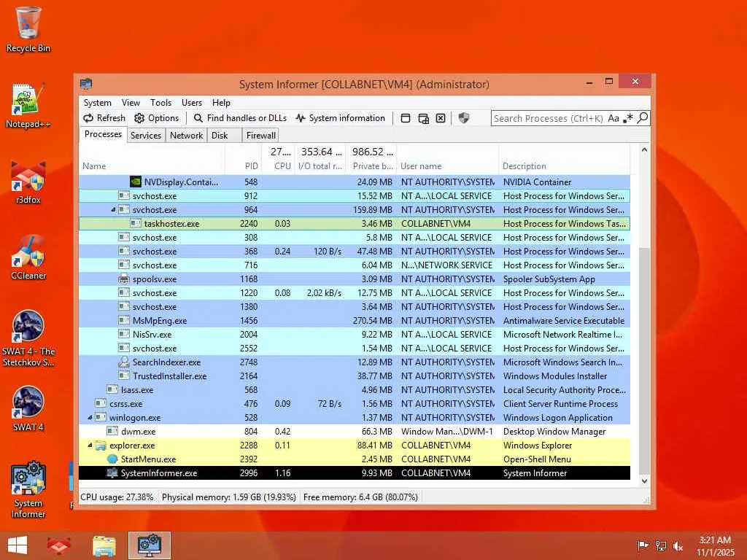Viewport: 747px width, 560px height.
Task: Open the System menu
Action: (x=97, y=102)
